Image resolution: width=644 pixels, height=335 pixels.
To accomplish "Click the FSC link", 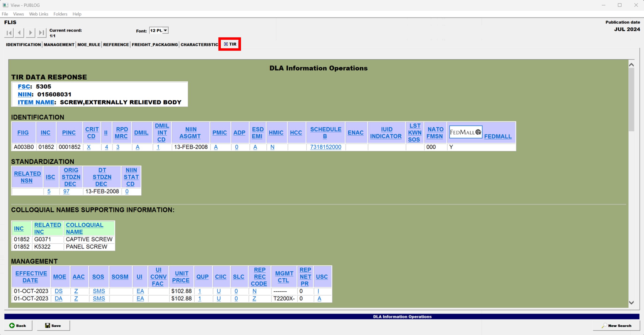I will tap(24, 87).
